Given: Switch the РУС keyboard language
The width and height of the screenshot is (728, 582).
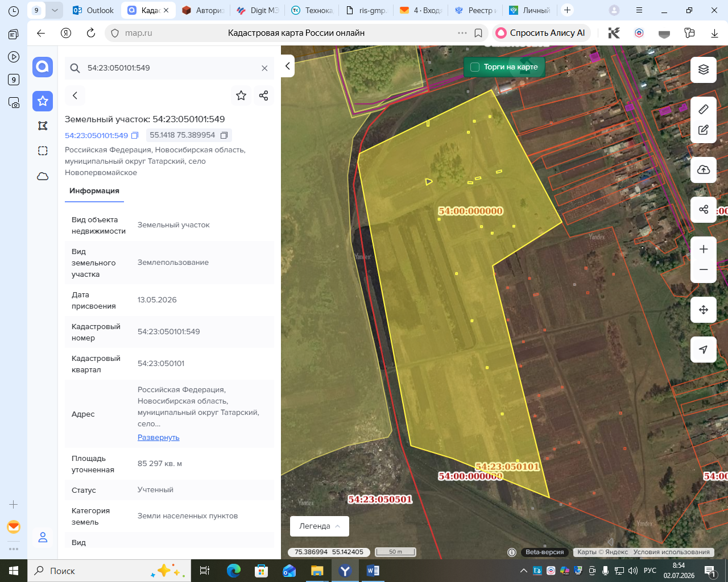Looking at the screenshot, I should click(650, 571).
